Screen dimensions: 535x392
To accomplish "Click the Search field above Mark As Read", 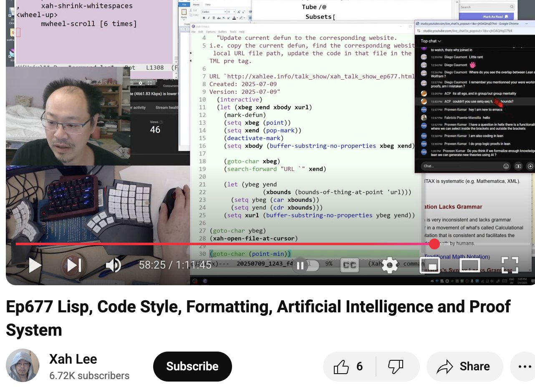I will pyautogui.click(x=487, y=7).
